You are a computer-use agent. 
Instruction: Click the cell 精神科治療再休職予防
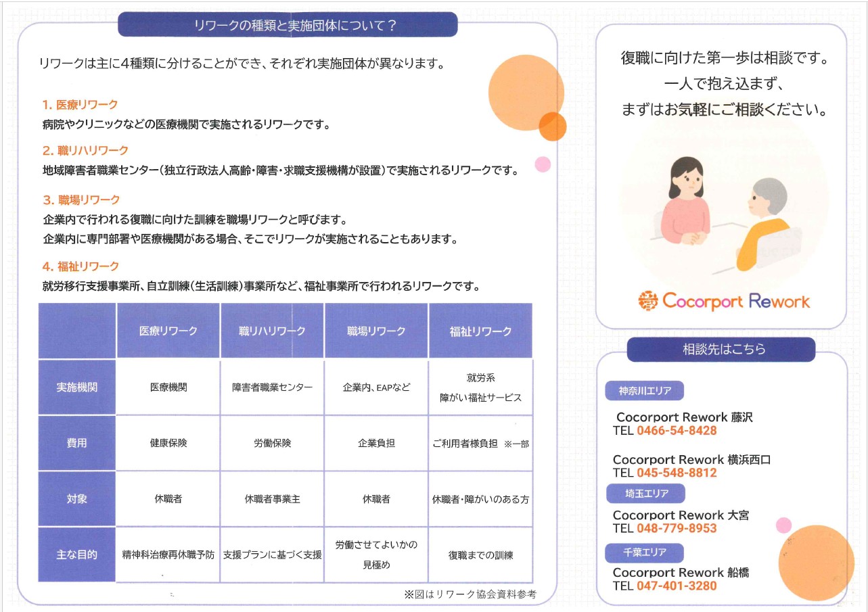[x=168, y=555]
